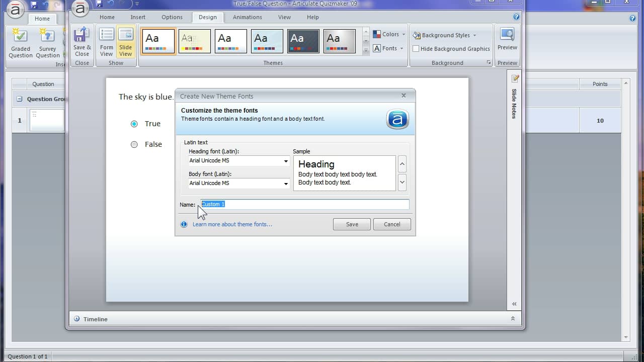This screenshot has width=644, height=362.
Task: Expand the Timeline panel
Action: pyautogui.click(x=513, y=319)
